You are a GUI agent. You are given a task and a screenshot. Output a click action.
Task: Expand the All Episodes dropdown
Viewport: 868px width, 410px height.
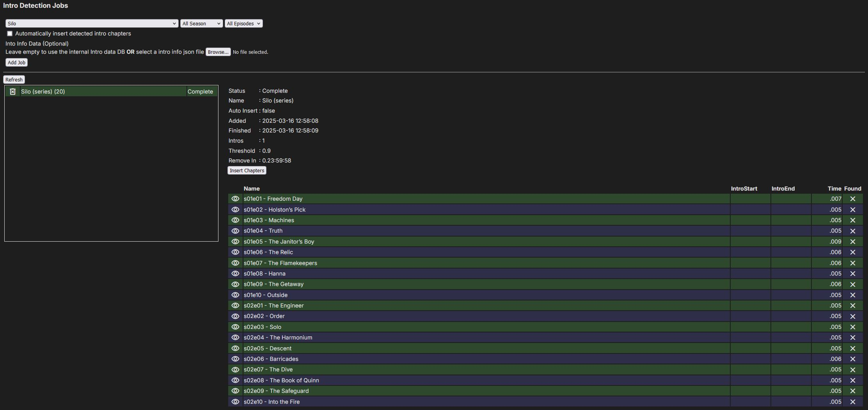(243, 24)
